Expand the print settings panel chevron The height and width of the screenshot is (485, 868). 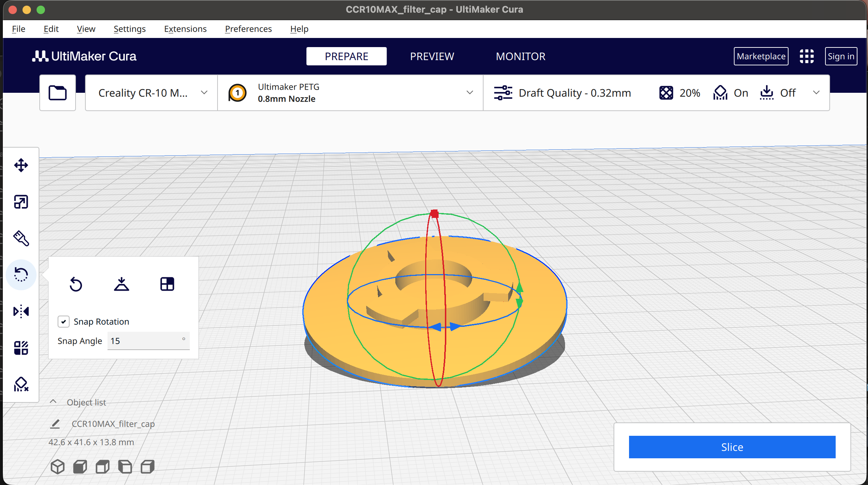(816, 93)
